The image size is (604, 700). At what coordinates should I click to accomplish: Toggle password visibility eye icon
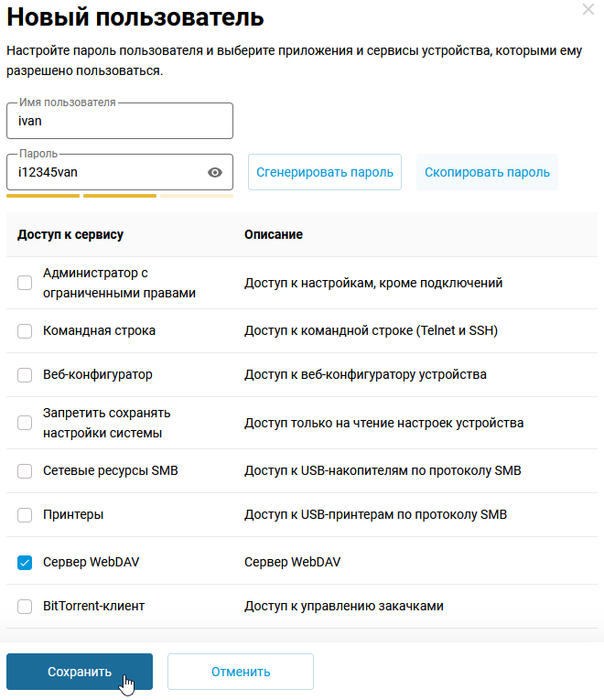[x=215, y=172]
